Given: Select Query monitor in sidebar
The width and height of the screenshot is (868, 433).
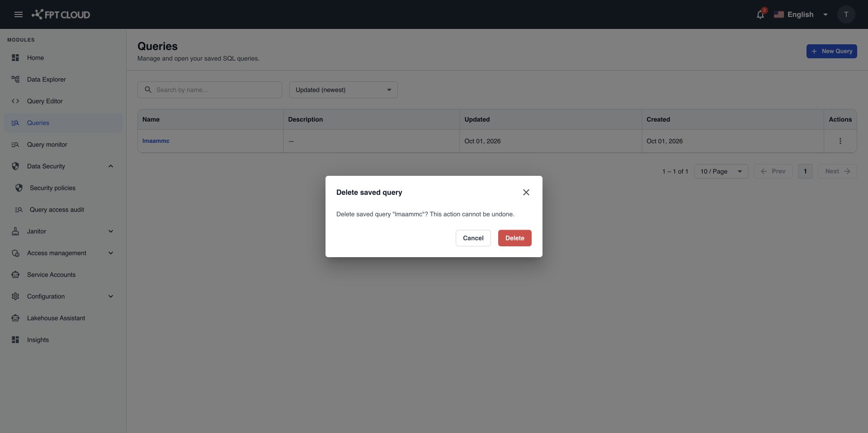Looking at the screenshot, I should point(63,145).
